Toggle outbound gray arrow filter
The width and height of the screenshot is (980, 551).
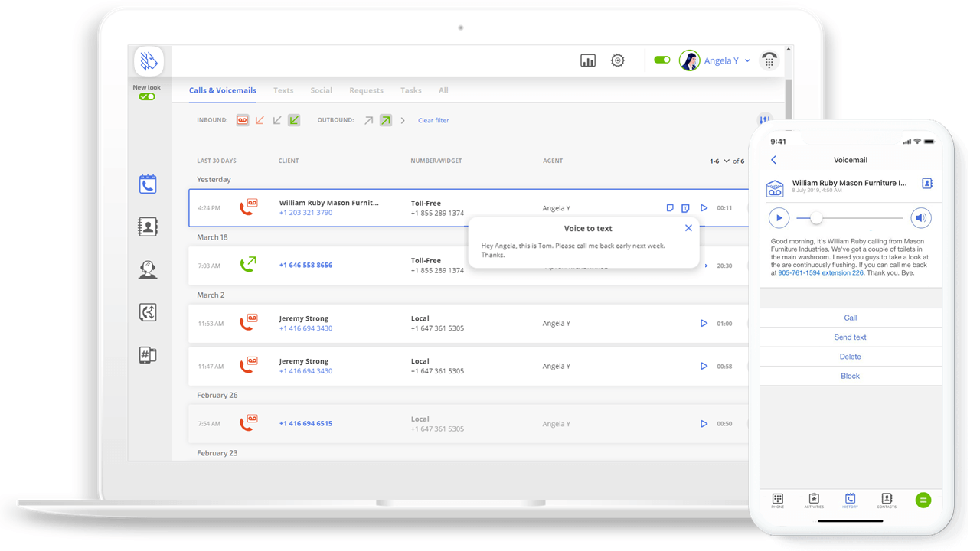[368, 120]
